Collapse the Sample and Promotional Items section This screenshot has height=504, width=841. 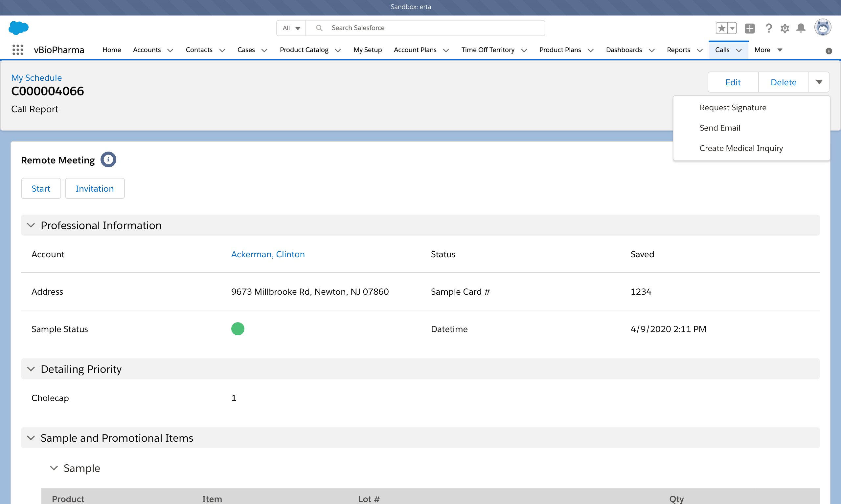[31, 438]
